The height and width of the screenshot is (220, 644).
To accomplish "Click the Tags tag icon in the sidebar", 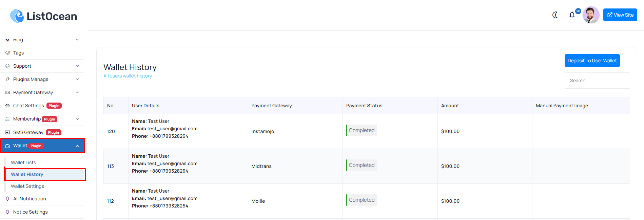I will tap(7, 53).
